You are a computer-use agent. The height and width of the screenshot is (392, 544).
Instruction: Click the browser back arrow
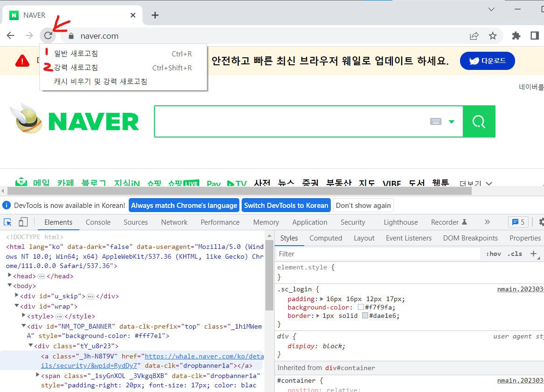11,35
